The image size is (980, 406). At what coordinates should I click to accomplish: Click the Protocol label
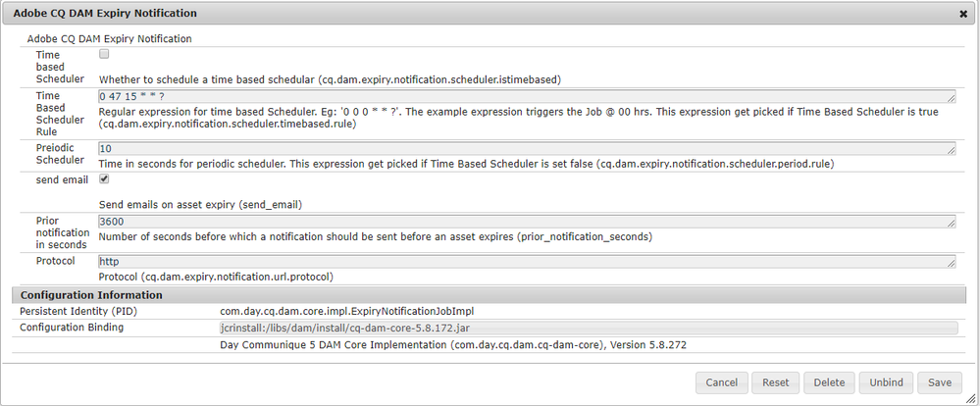point(55,261)
